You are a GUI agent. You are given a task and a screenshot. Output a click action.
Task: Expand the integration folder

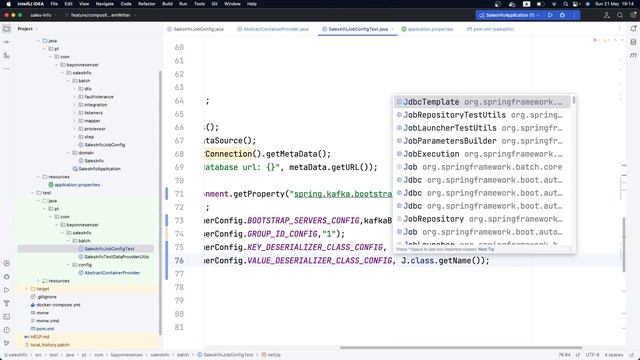pyautogui.click(x=75, y=105)
